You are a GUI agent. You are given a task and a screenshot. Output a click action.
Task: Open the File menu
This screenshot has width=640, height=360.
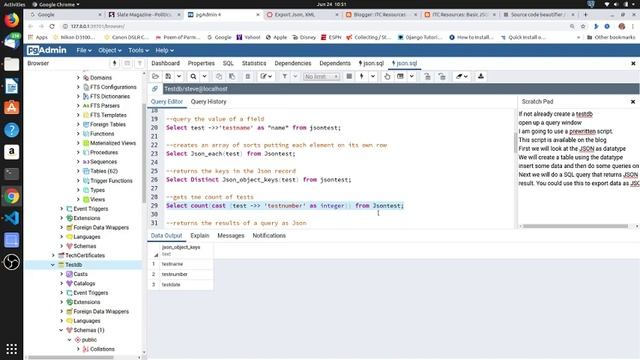pos(84,50)
